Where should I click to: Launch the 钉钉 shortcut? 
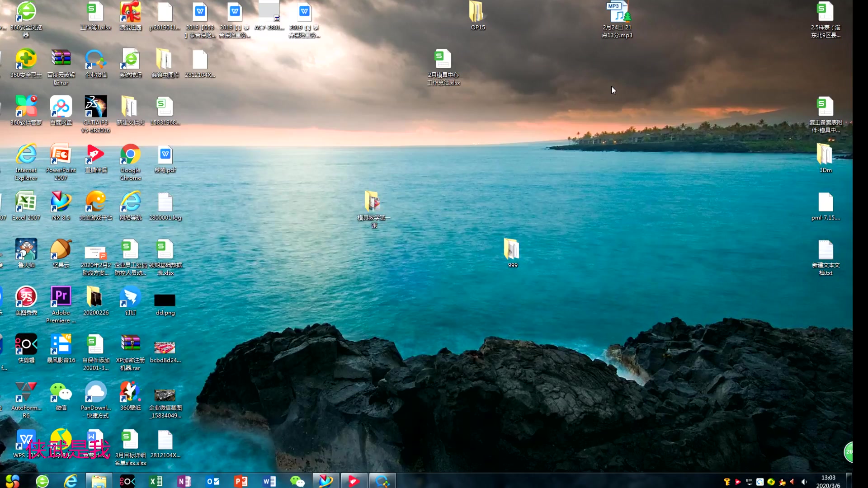tap(131, 301)
